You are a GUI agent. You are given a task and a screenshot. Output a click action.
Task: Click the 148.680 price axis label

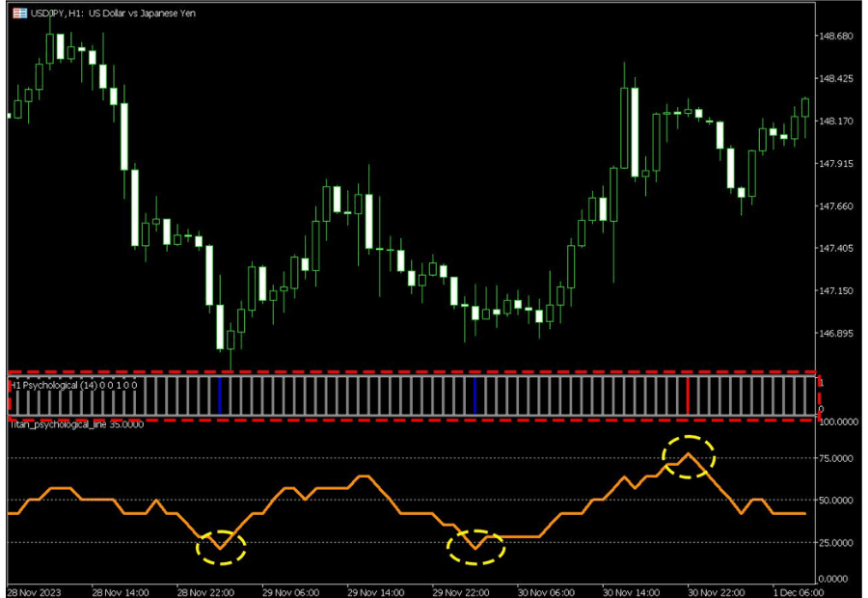[836, 37]
